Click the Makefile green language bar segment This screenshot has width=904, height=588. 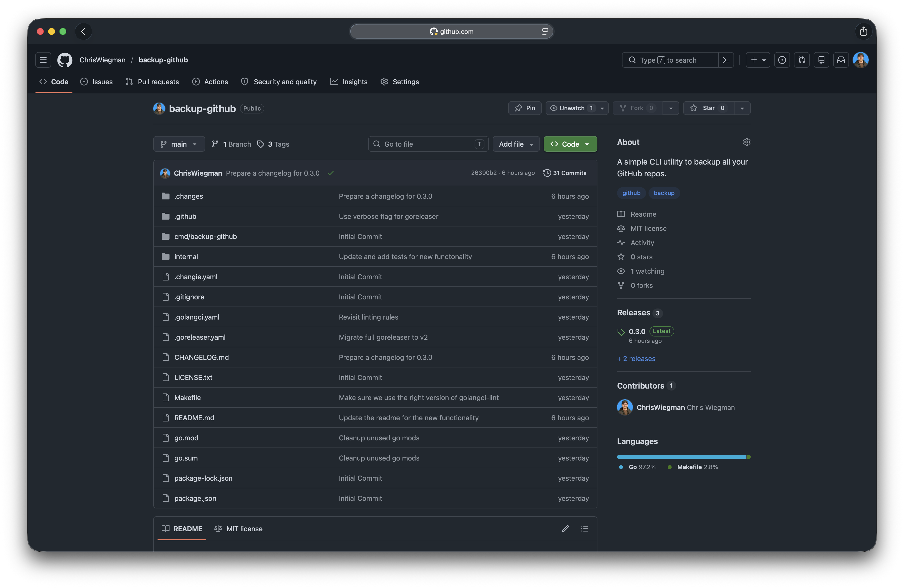click(749, 457)
